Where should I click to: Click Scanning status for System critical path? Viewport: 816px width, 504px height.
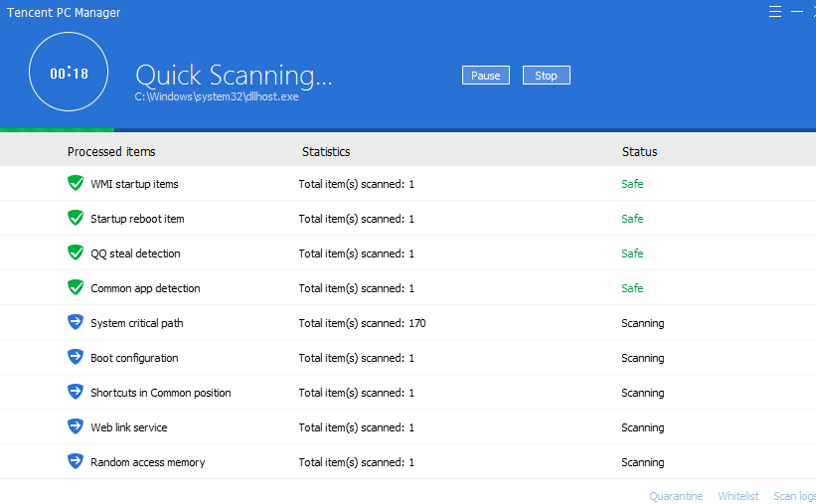[x=643, y=323]
